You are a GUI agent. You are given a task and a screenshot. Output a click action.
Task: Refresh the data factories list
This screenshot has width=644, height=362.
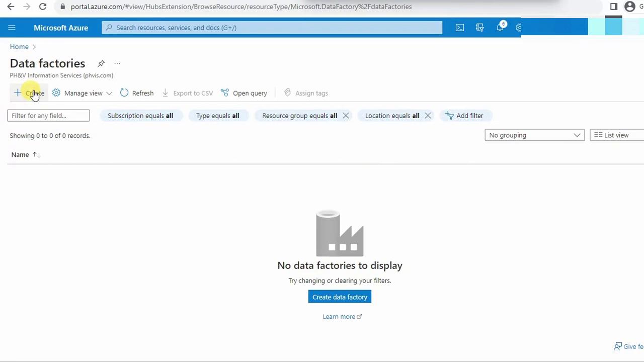pos(137,93)
